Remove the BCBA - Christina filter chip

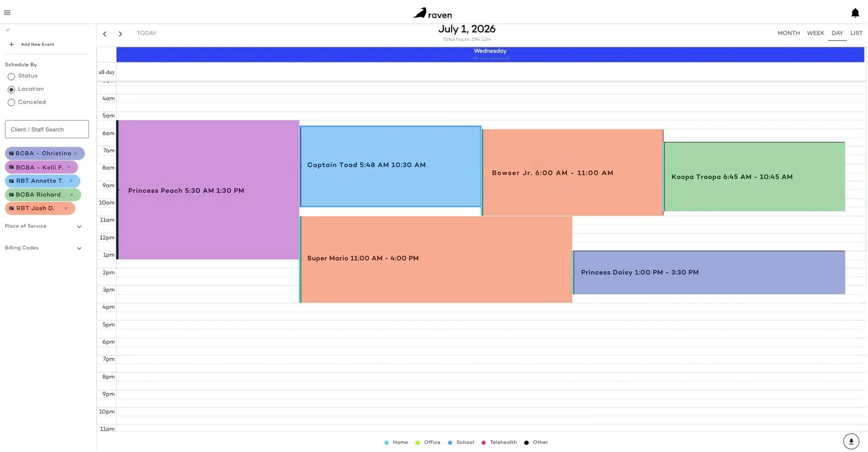(75, 153)
